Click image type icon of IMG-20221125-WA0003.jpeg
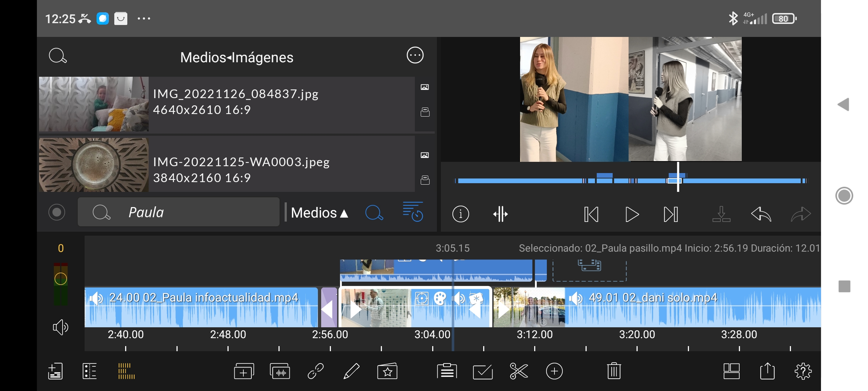 click(425, 155)
